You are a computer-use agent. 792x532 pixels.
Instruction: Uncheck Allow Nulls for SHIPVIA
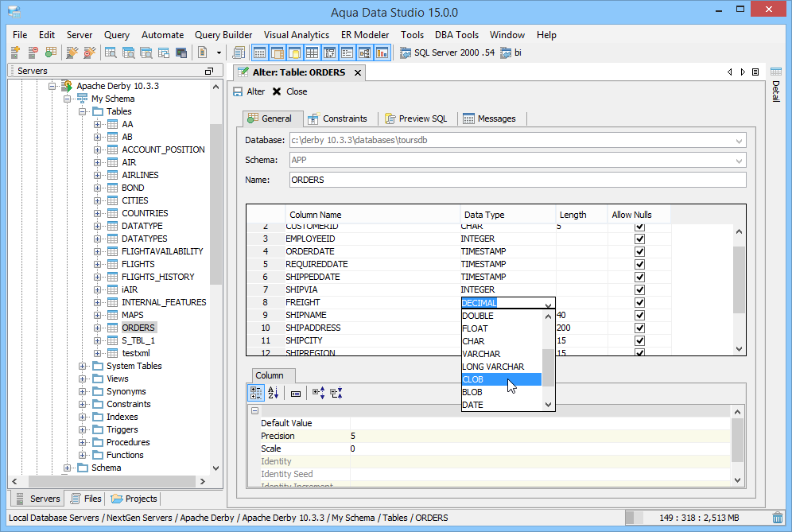point(639,289)
